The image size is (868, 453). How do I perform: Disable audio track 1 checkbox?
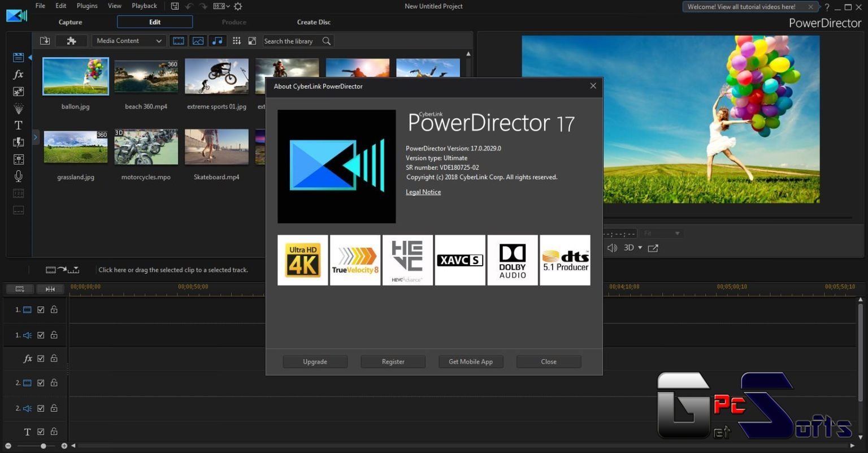point(41,335)
